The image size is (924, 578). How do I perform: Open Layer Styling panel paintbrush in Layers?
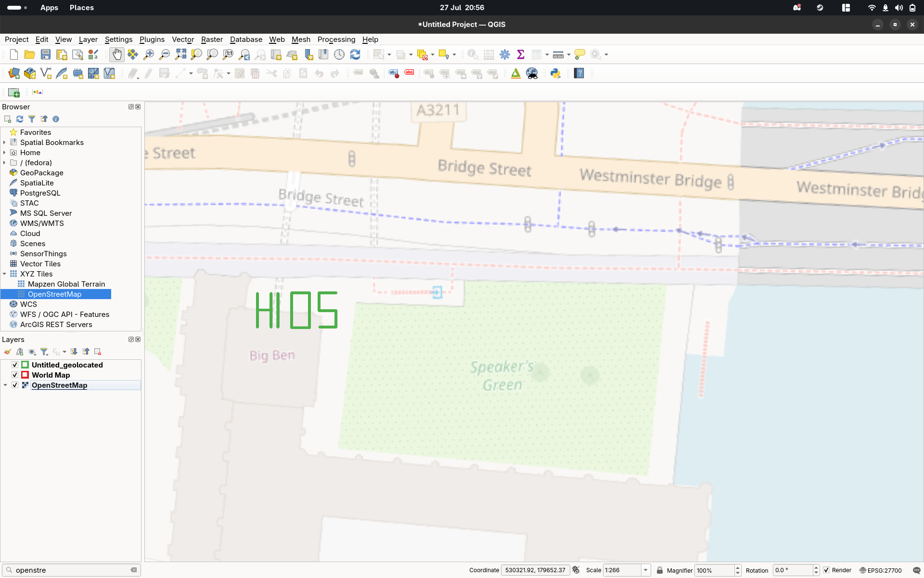8,352
